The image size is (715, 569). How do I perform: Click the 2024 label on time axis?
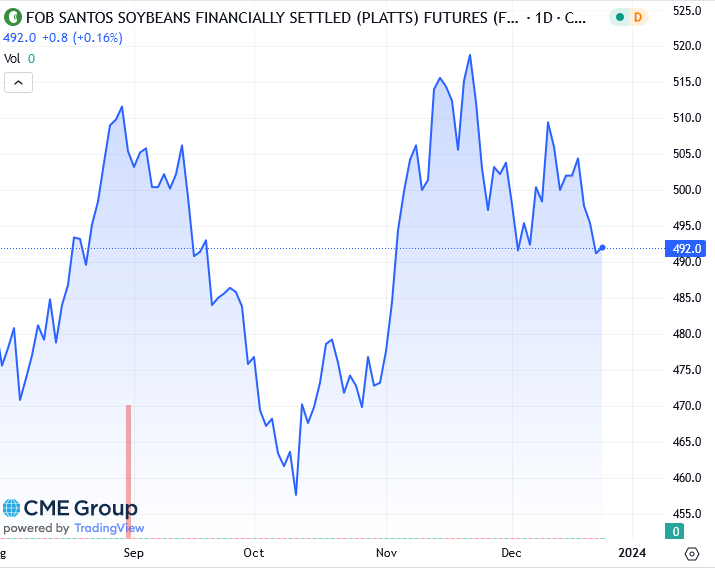[631, 552]
